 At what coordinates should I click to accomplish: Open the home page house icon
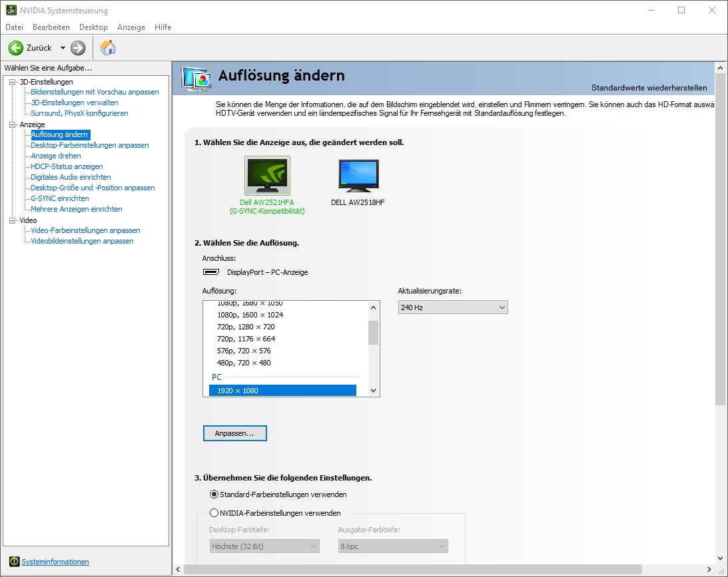pyautogui.click(x=108, y=48)
